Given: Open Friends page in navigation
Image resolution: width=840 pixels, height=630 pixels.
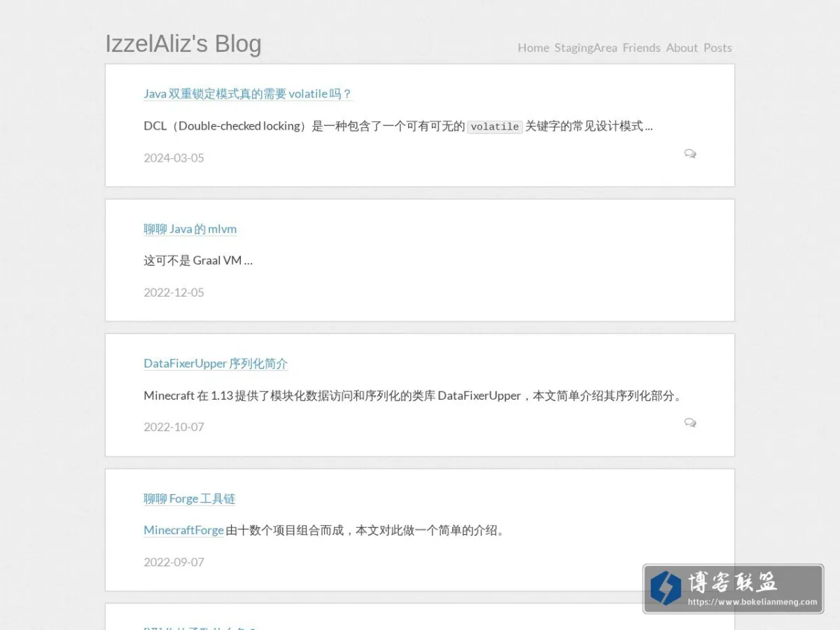Looking at the screenshot, I should 642,48.
